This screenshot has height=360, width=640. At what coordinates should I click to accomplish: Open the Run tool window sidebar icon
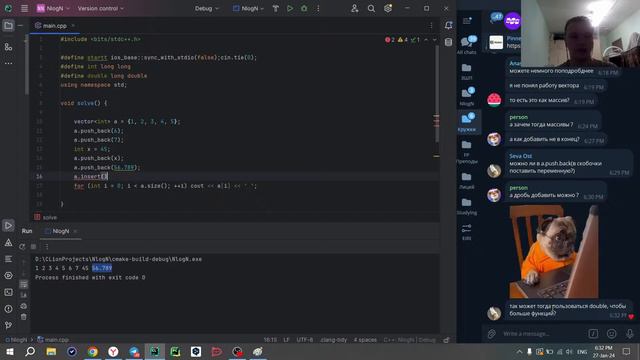[8, 225]
